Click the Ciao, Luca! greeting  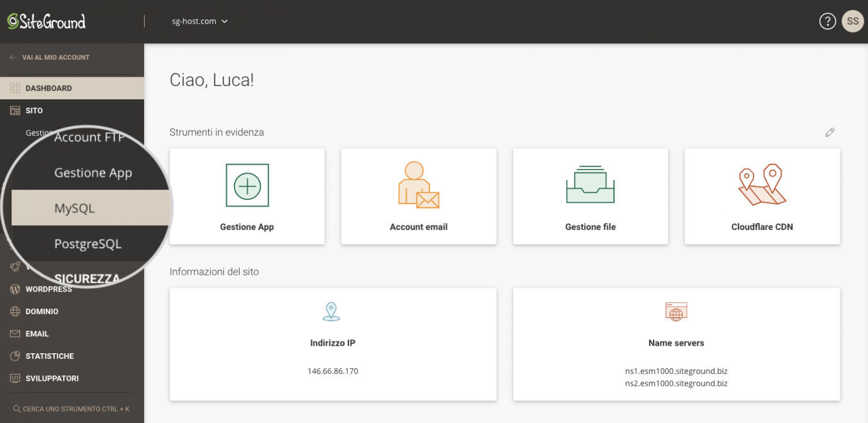click(x=212, y=80)
